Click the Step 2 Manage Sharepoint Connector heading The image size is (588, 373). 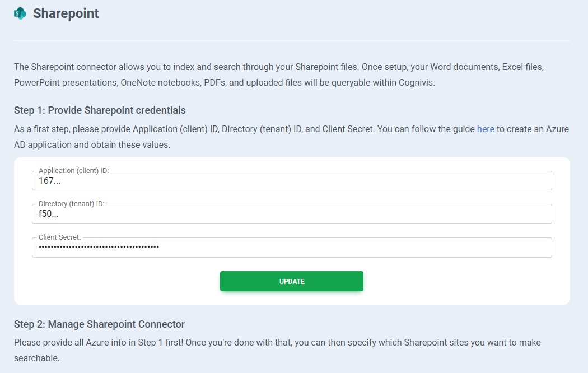99,324
